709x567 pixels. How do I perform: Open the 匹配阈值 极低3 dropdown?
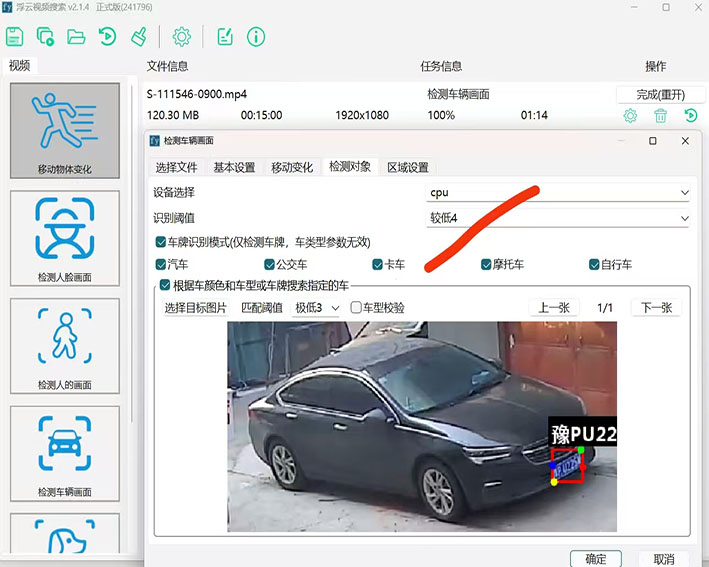[x=315, y=308]
